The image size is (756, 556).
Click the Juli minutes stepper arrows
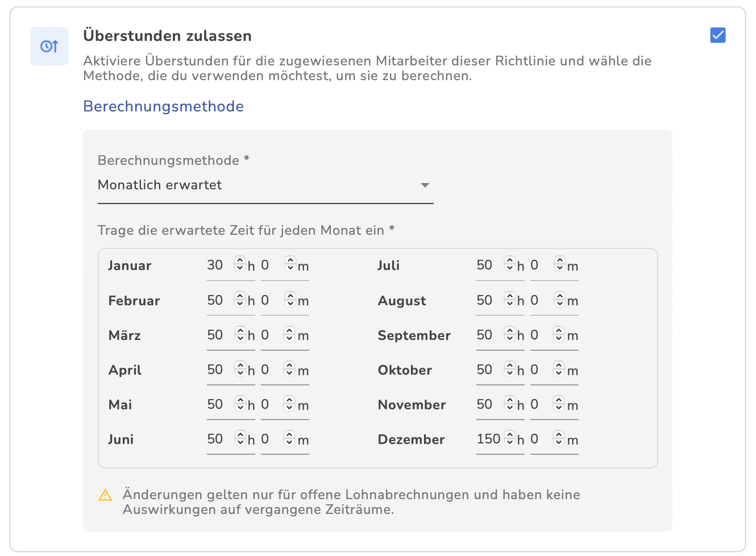point(560,264)
